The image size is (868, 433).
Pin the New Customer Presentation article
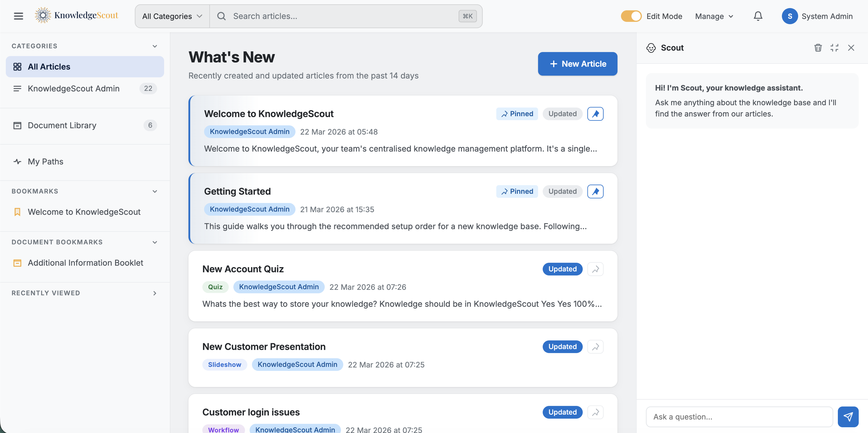pyautogui.click(x=595, y=347)
